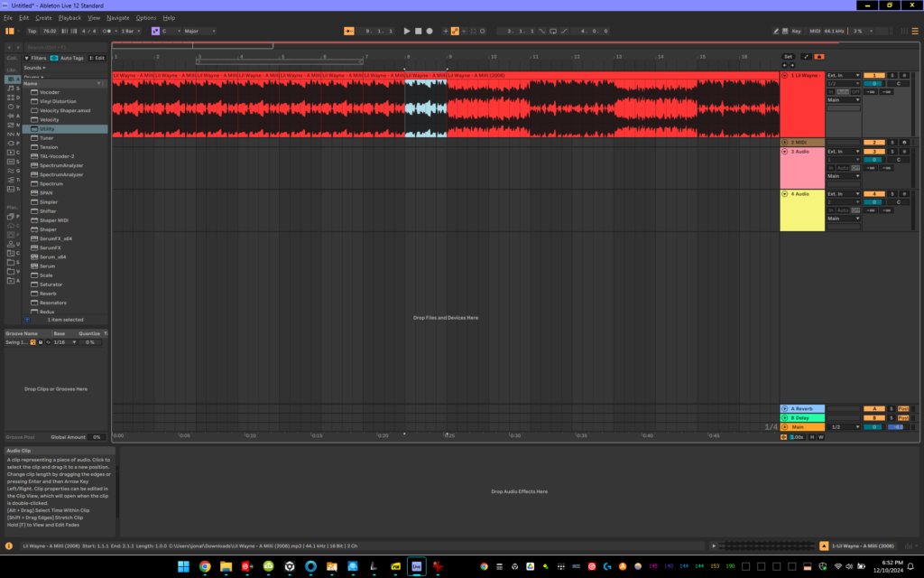Screen dimensions: 924x578
Task: Enter Key mapping mode via Key icon
Action: (x=797, y=30)
